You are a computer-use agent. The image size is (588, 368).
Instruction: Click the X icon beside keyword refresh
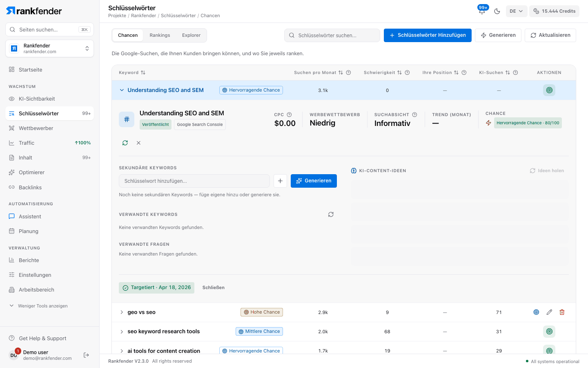[x=138, y=143]
